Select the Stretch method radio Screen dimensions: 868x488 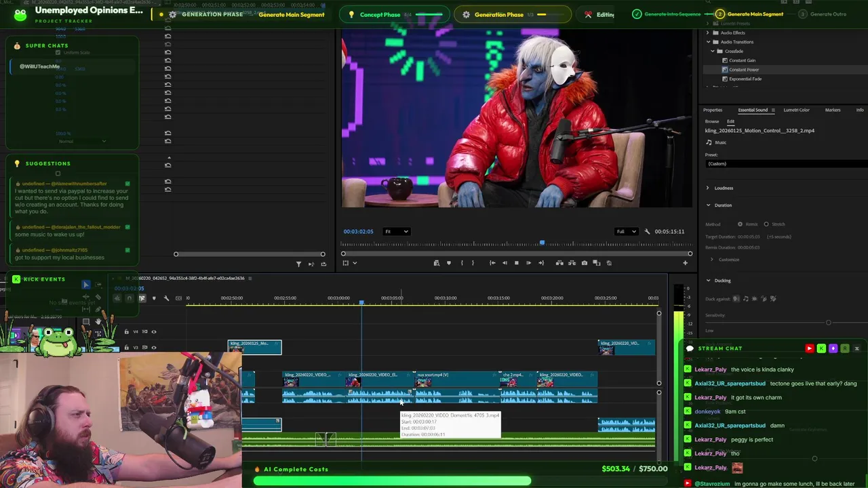pos(766,224)
